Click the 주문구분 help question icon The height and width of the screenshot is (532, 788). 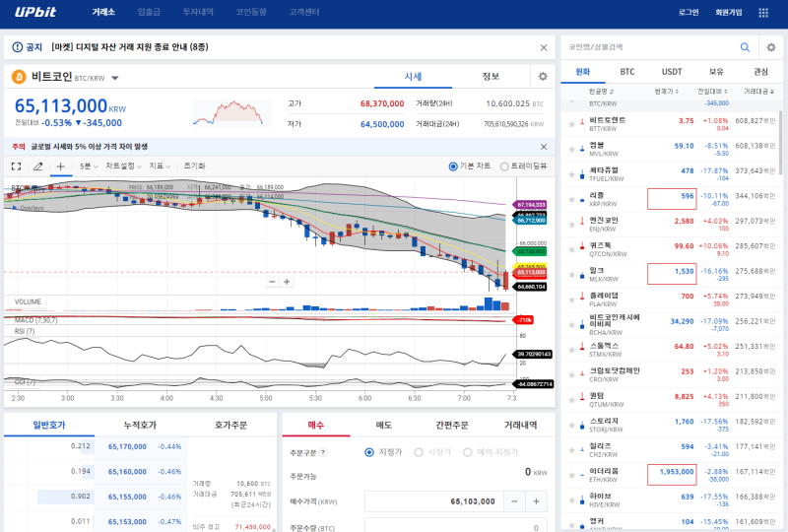[x=323, y=452]
